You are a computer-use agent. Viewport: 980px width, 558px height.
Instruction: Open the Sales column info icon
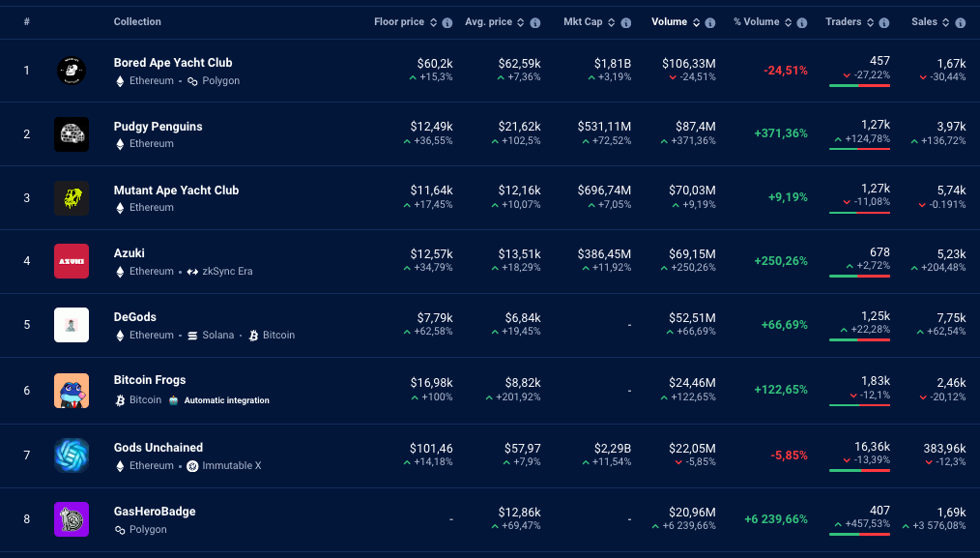pos(961,22)
